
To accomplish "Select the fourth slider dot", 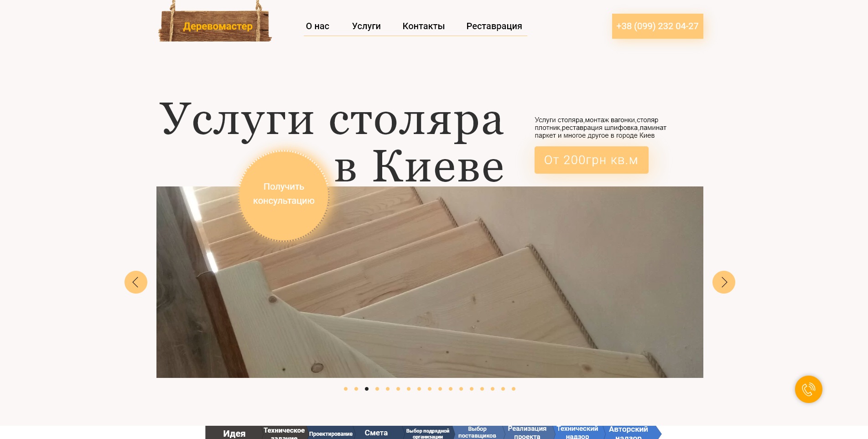I will (x=377, y=389).
